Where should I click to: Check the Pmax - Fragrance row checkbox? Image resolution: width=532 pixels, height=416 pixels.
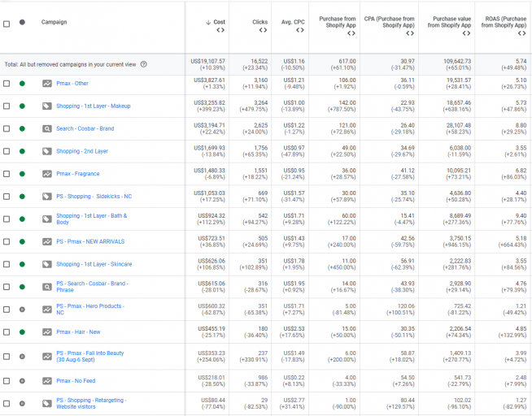7,174
